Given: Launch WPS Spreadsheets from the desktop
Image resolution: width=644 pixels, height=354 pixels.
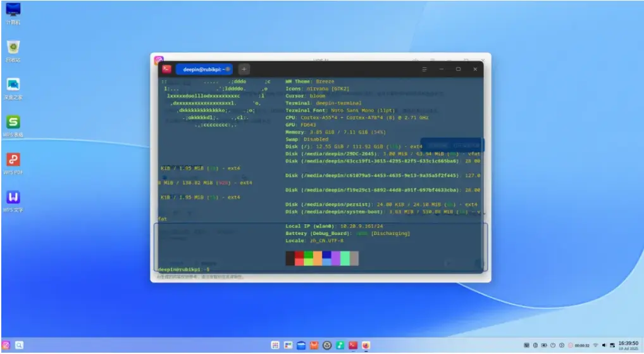Looking at the screenshot, I should tap(13, 126).
